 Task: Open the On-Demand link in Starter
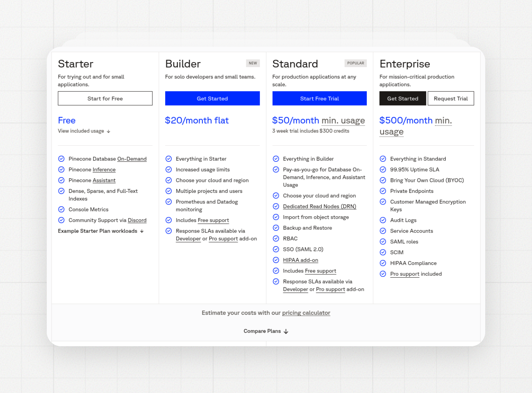click(132, 159)
